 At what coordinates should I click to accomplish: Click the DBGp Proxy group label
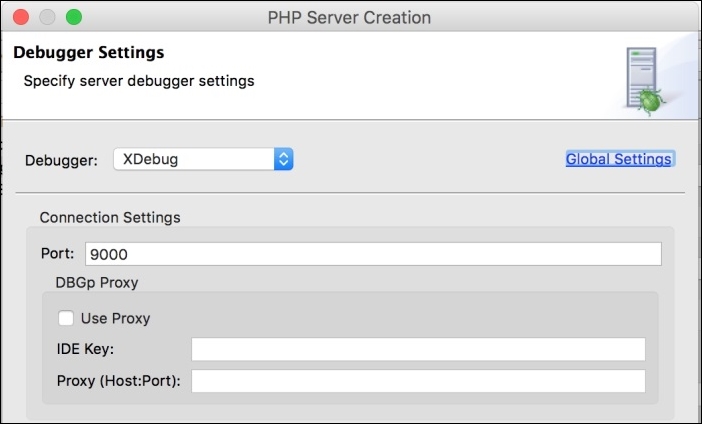97,283
